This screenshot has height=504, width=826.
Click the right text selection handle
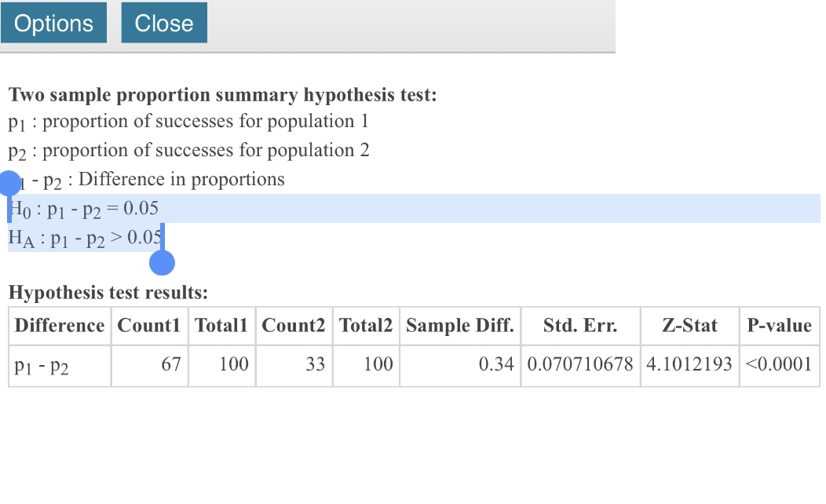pos(161,263)
